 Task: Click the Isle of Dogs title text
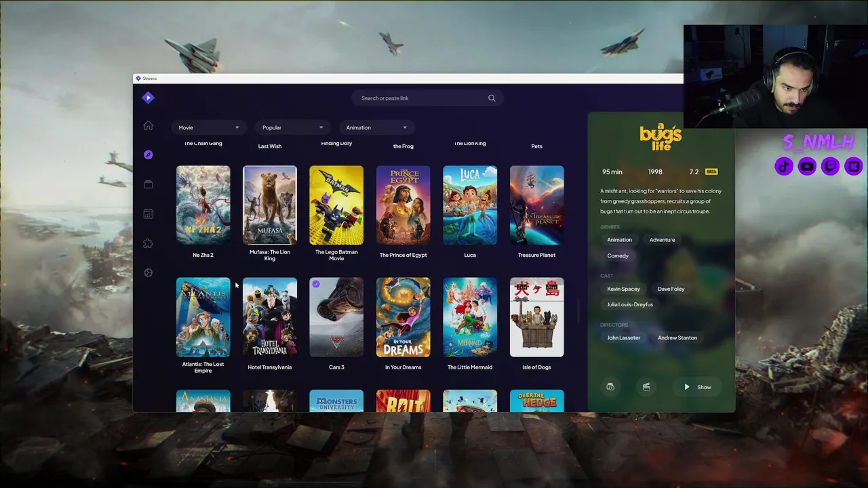point(536,367)
